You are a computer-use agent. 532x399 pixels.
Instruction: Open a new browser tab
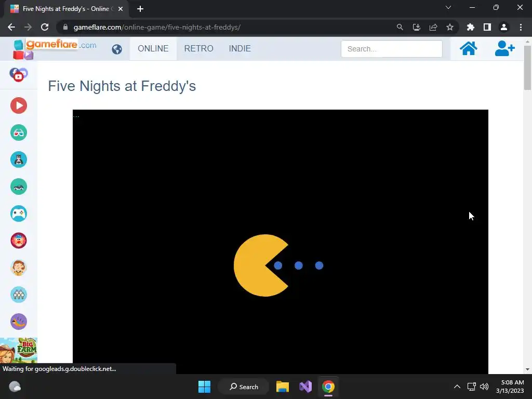(140, 9)
